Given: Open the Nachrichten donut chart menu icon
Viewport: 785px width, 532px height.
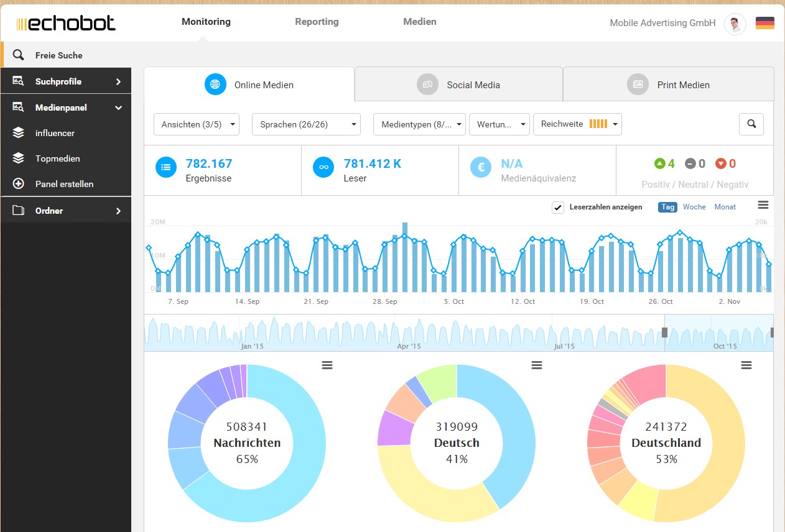Looking at the screenshot, I should pyautogui.click(x=327, y=365).
